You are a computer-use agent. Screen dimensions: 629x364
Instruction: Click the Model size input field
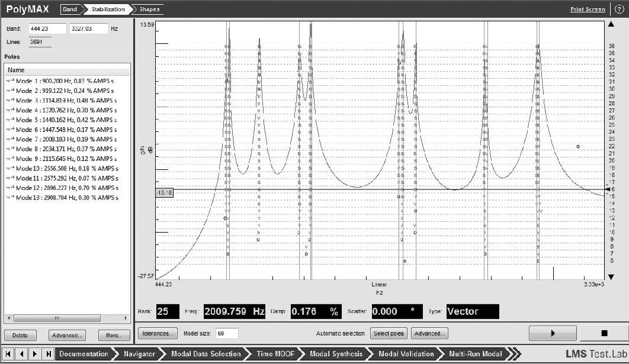pyautogui.click(x=227, y=333)
